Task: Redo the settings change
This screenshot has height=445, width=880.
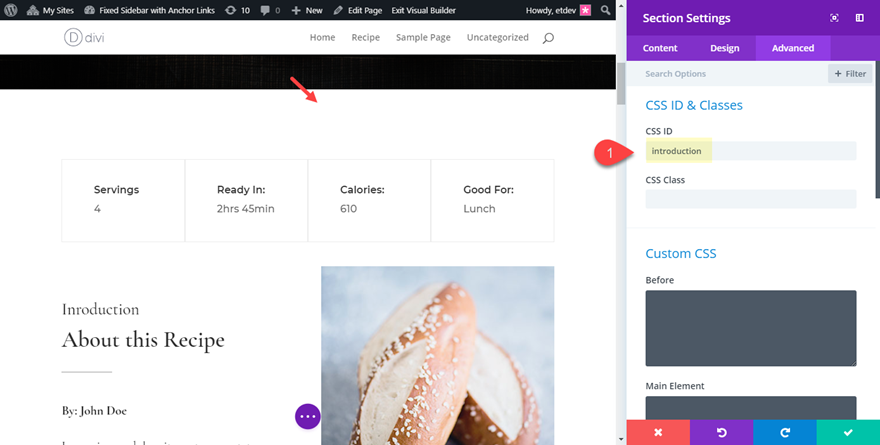Action: pyautogui.click(x=785, y=432)
